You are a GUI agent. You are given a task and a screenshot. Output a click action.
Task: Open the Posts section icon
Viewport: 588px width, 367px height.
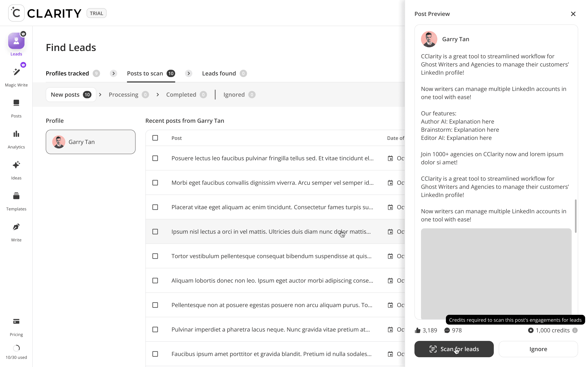[x=16, y=103]
